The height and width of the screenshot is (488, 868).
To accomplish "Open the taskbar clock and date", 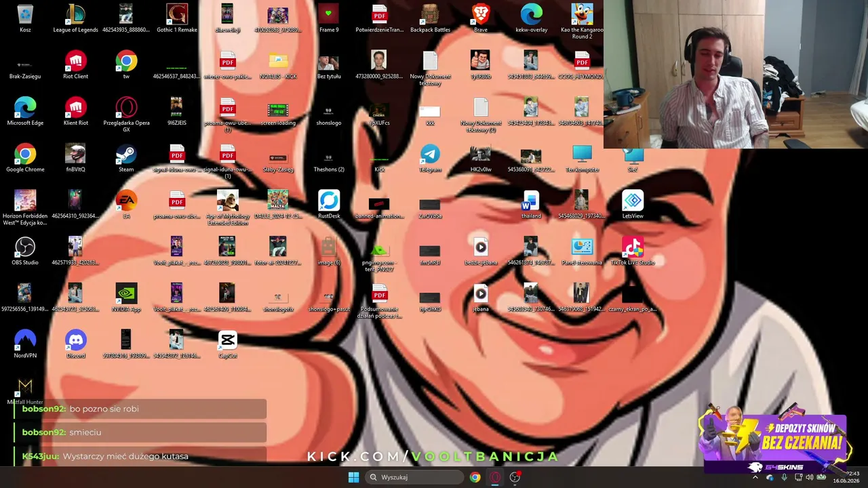I will point(846,477).
